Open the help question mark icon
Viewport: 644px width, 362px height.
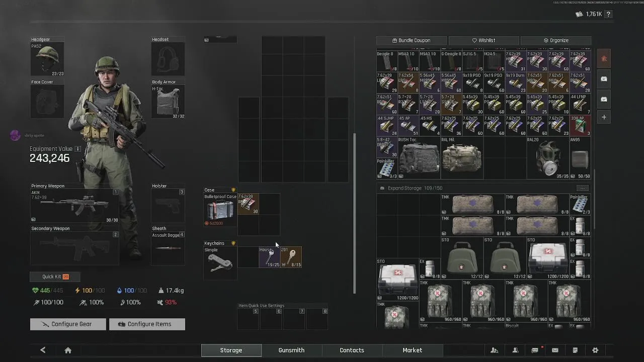coord(608,14)
